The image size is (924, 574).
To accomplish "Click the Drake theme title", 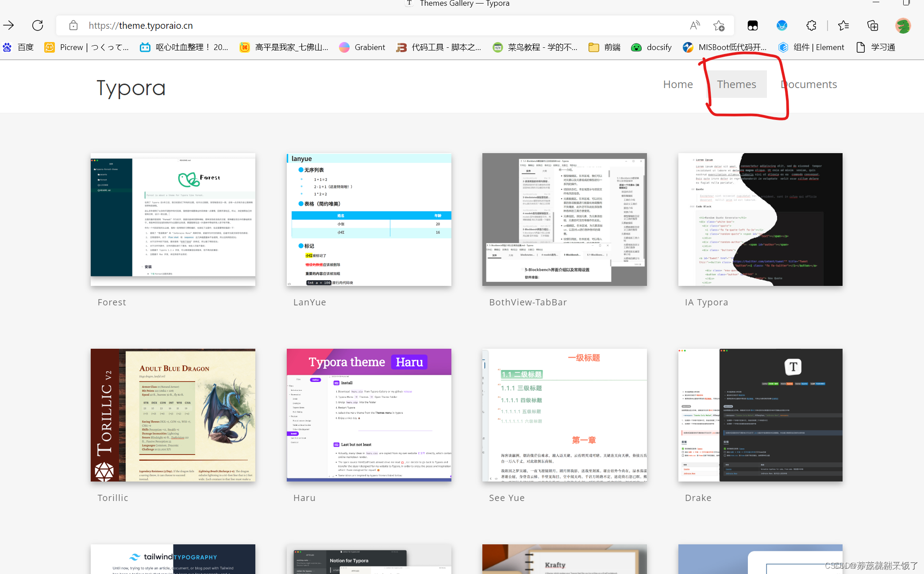I will (698, 498).
